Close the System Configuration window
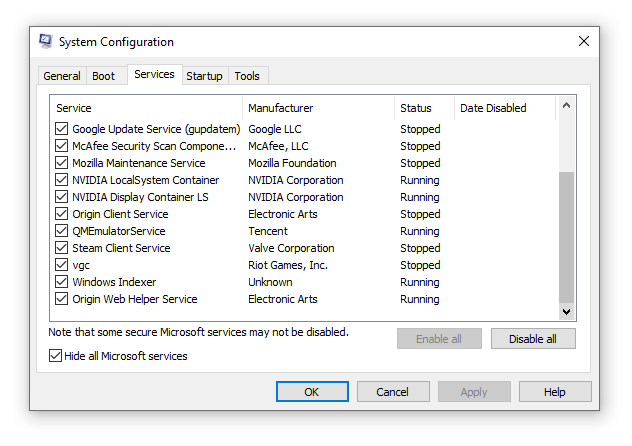The image size is (632, 446). tap(584, 41)
